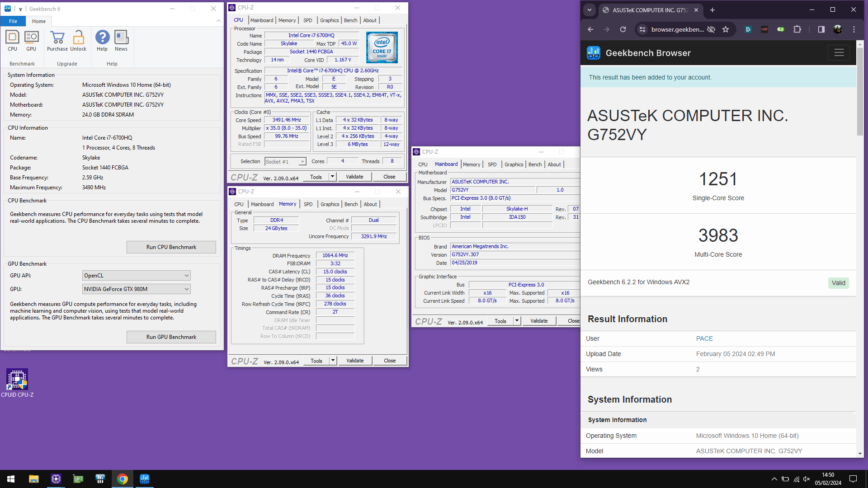
Task: Click the Geekbench Browser logo icon
Action: [x=594, y=53]
